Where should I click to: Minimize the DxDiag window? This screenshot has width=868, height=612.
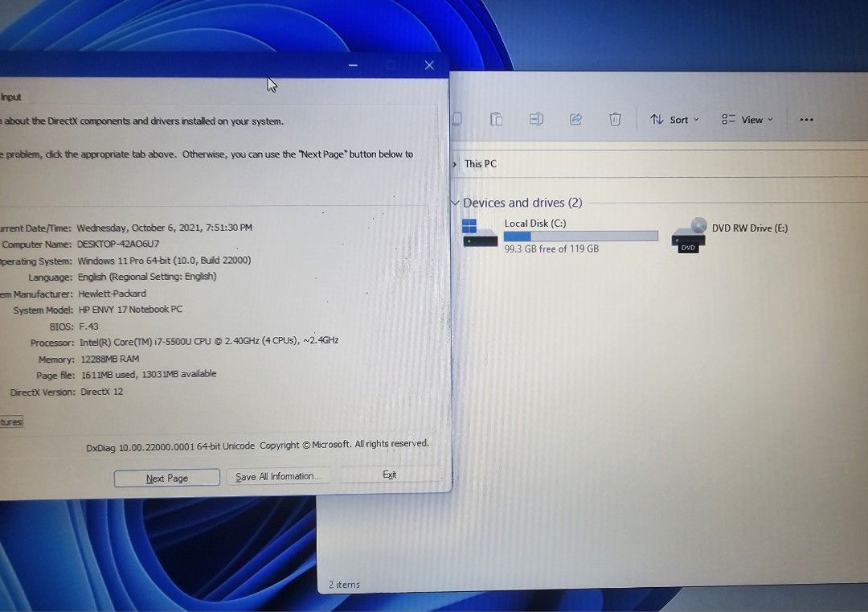353,65
